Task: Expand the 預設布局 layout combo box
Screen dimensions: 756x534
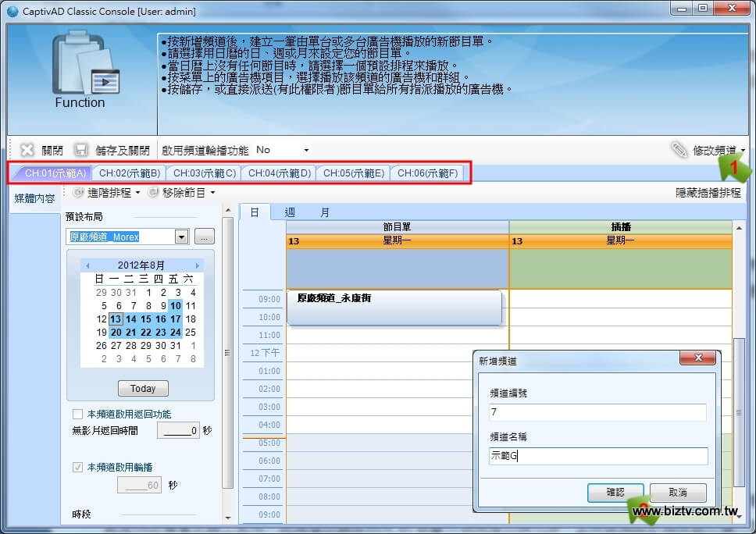Action: click(182, 237)
